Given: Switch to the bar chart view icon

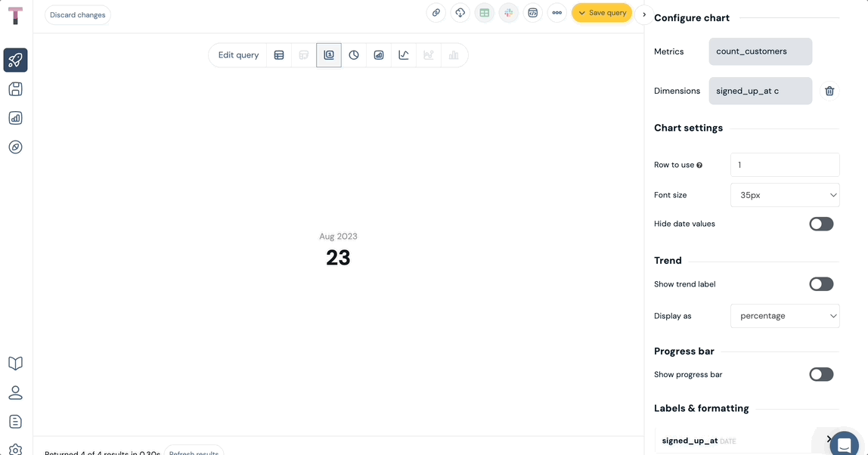Looking at the screenshot, I should (379, 55).
